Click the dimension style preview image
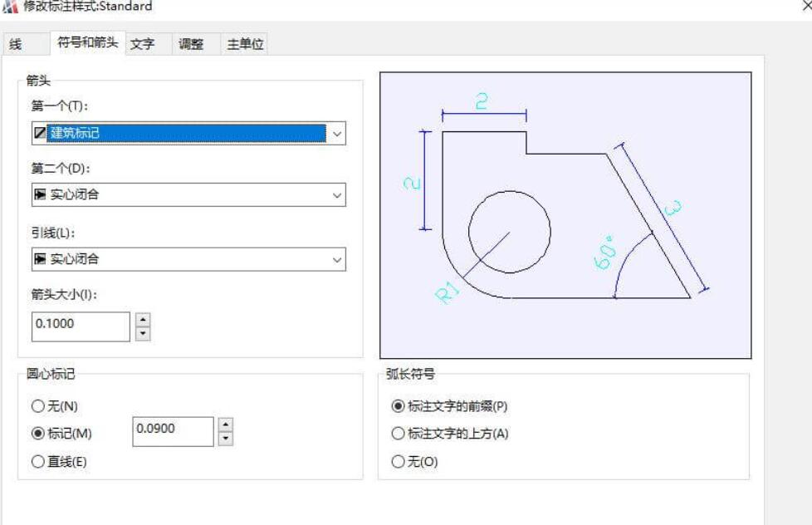The height and width of the screenshot is (525, 812). [x=565, y=213]
